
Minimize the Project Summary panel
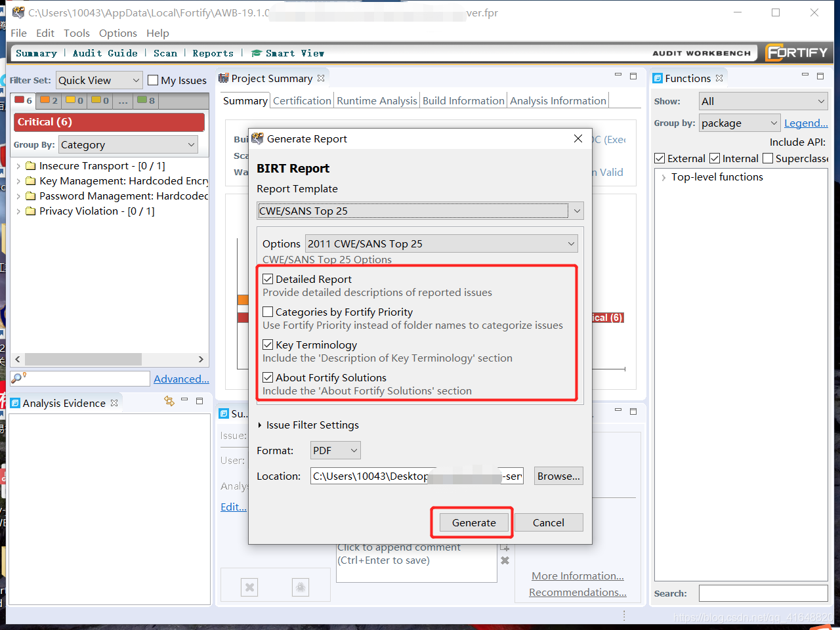coord(618,75)
